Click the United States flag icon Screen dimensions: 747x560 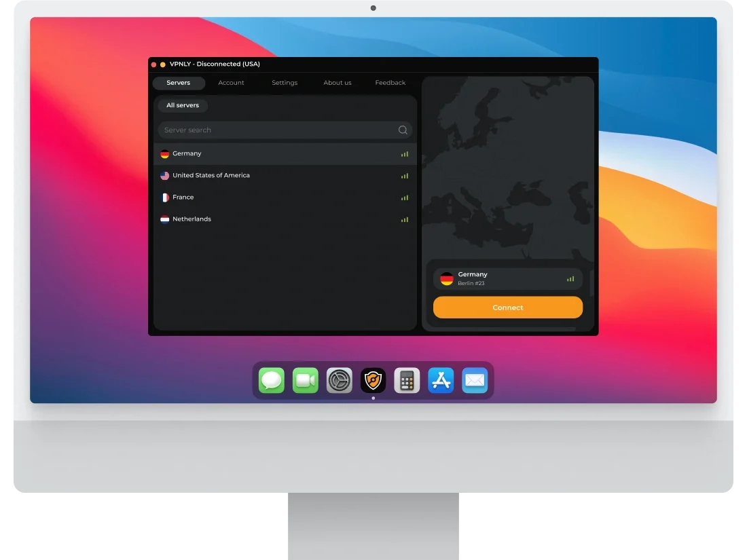[x=164, y=176]
